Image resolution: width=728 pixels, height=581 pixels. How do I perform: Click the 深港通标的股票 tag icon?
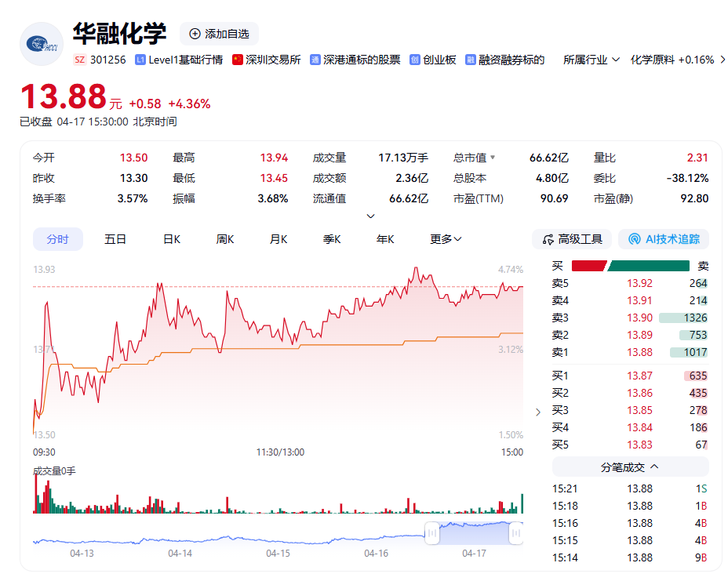[315, 60]
